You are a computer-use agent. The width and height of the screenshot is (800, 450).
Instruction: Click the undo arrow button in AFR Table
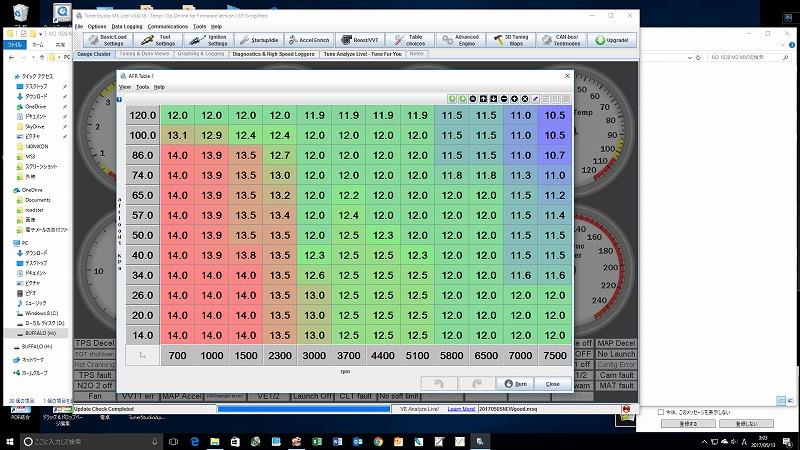point(439,384)
